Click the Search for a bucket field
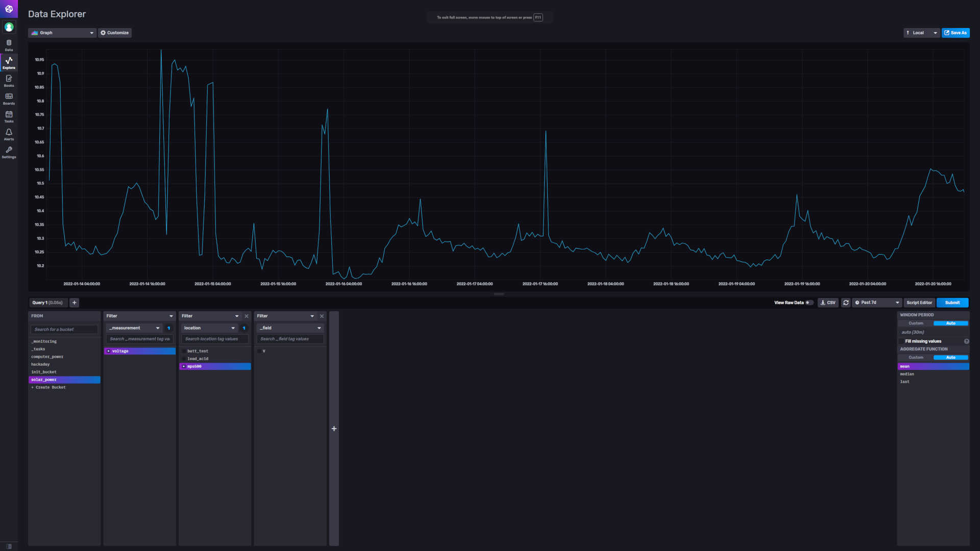Viewport: 980px width, 551px height. (x=64, y=330)
